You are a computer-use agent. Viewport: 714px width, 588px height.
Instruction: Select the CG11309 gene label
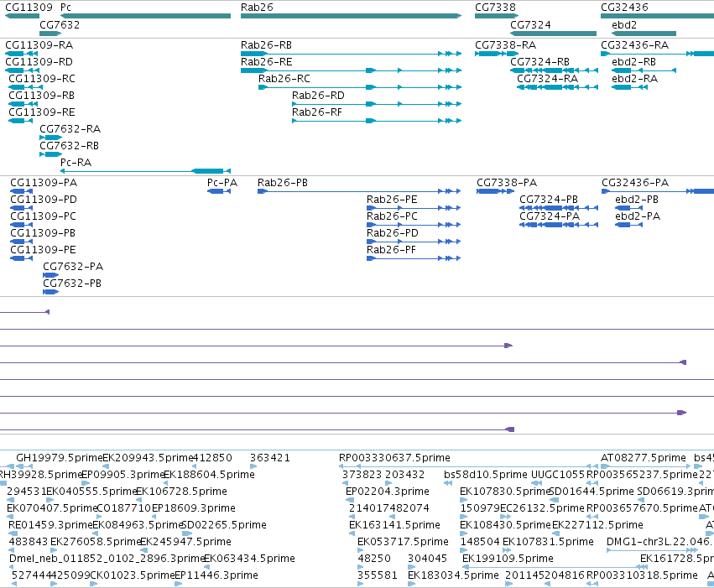(x=29, y=8)
